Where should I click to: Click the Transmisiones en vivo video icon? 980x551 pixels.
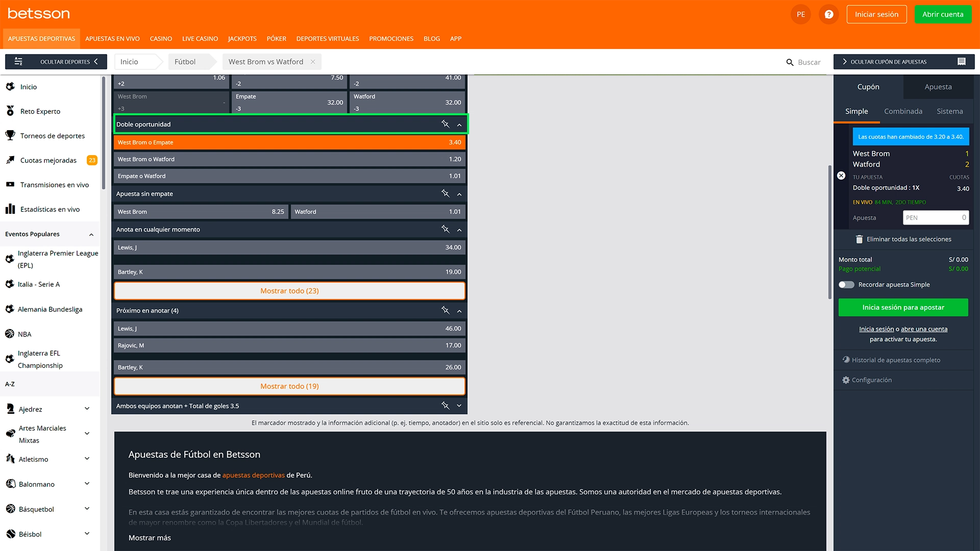10,185
